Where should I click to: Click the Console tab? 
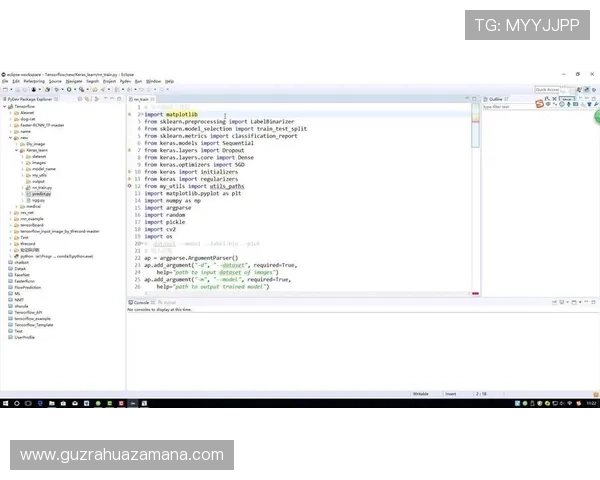141,301
